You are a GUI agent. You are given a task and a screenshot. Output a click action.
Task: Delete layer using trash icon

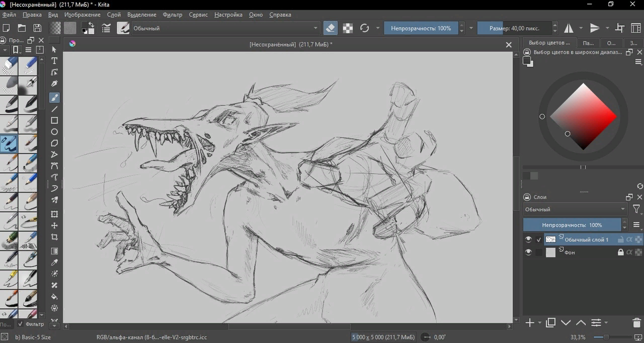coord(636,323)
